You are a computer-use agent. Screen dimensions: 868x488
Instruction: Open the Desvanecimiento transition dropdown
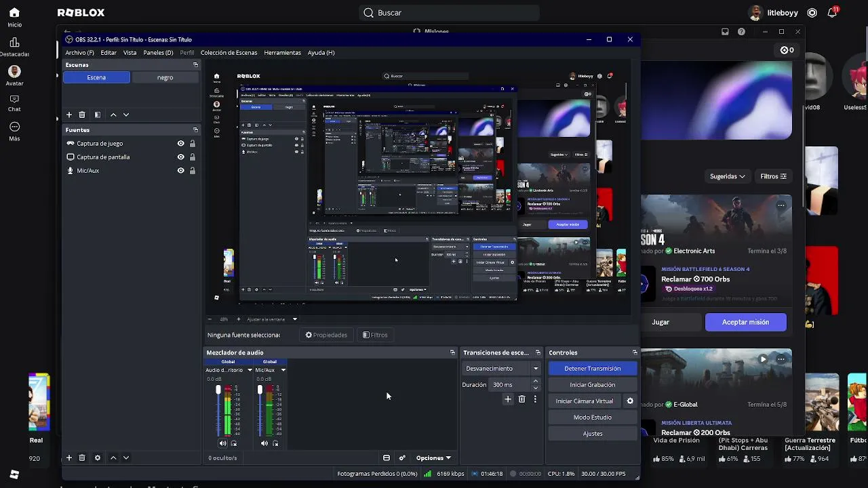click(502, 369)
